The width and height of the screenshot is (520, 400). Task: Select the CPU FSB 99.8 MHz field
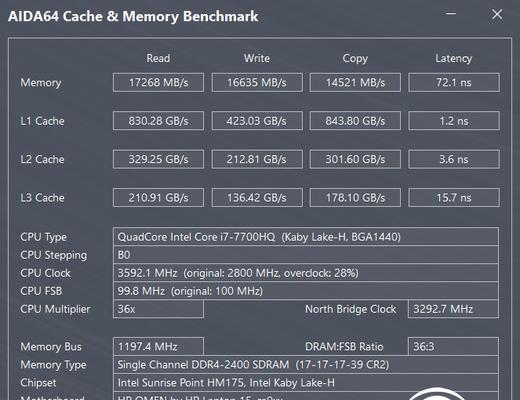point(306,291)
